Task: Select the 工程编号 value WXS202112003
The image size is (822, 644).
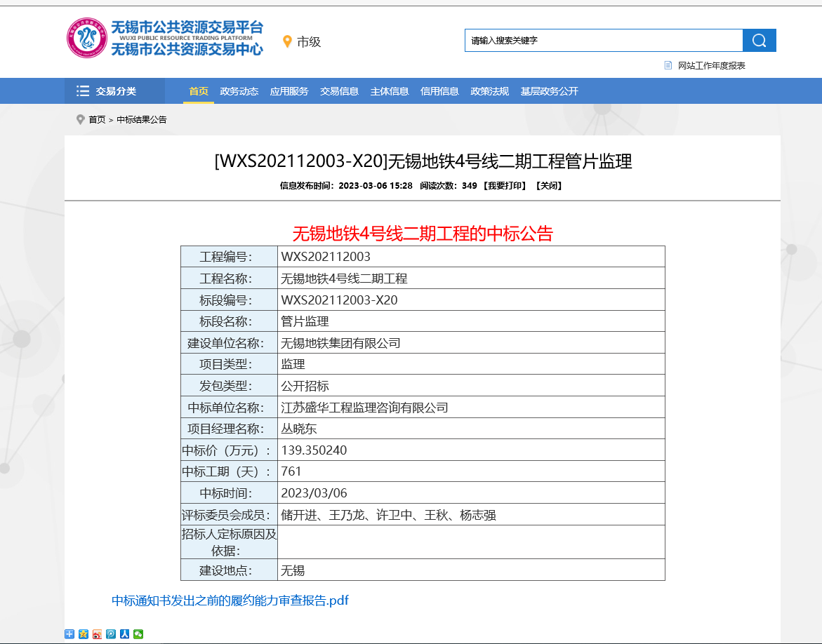Action: (x=326, y=257)
